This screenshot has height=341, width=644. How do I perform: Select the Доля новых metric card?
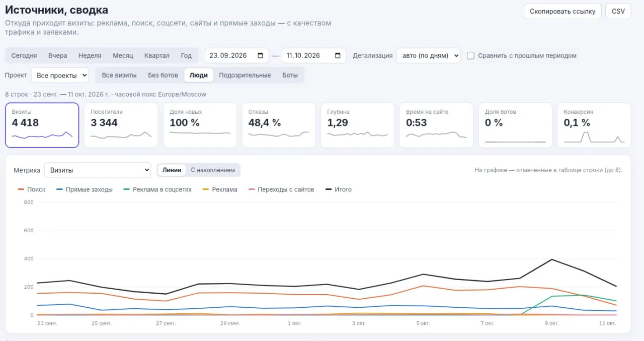click(200, 125)
